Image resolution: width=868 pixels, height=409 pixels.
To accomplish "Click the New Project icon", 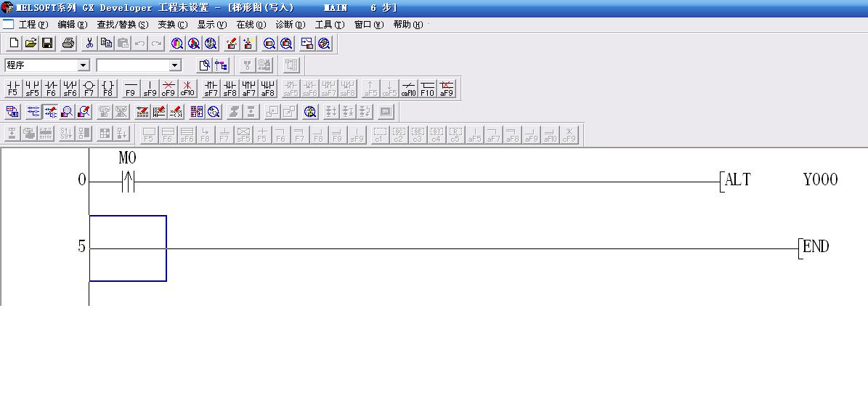I will 14,44.
